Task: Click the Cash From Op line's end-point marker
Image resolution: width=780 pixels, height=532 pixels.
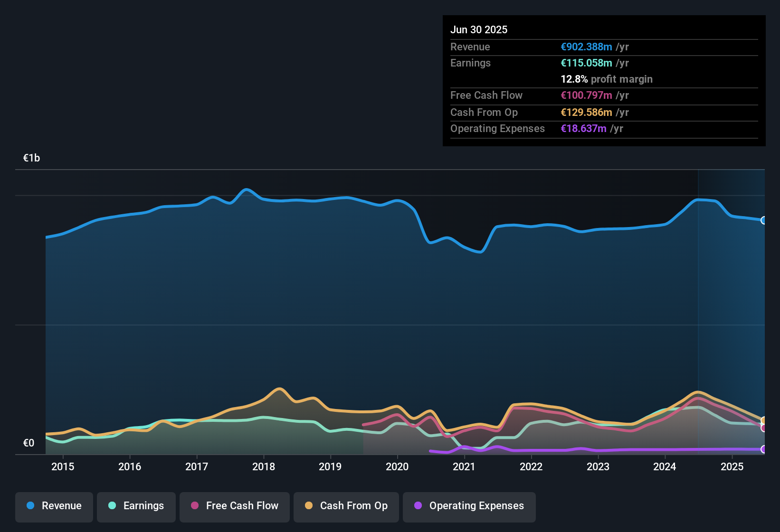Action: pos(764,420)
